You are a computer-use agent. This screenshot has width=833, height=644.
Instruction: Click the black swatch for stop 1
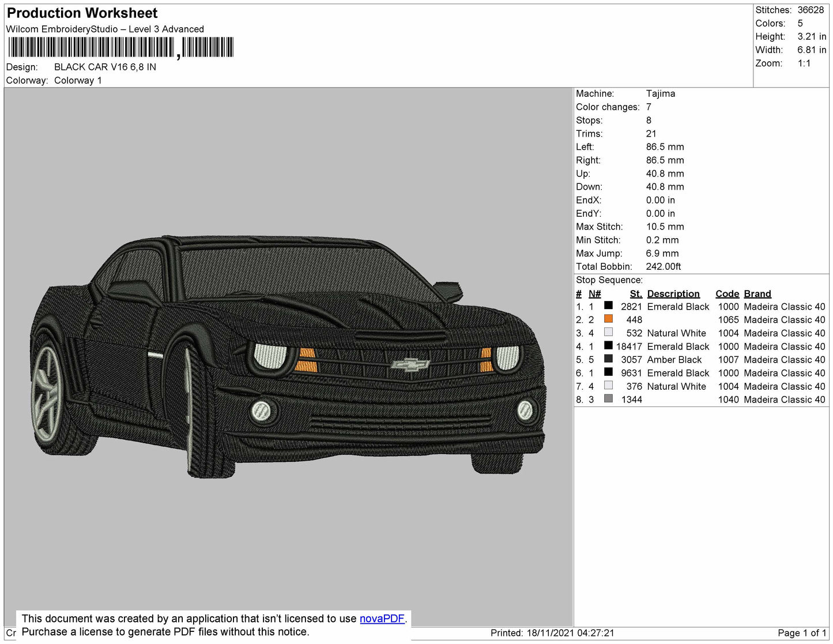tap(608, 306)
